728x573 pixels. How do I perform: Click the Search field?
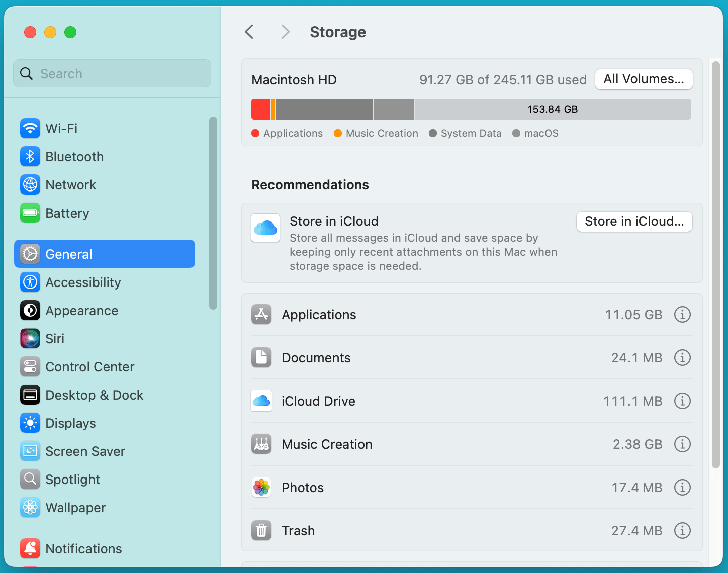tap(112, 73)
